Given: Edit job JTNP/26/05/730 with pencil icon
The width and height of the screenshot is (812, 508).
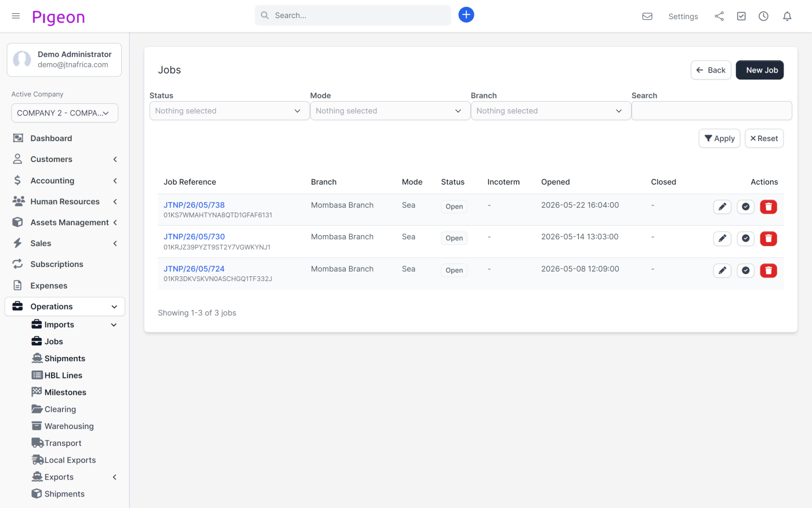Looking at the screenshot, I should tap(722, 238).
